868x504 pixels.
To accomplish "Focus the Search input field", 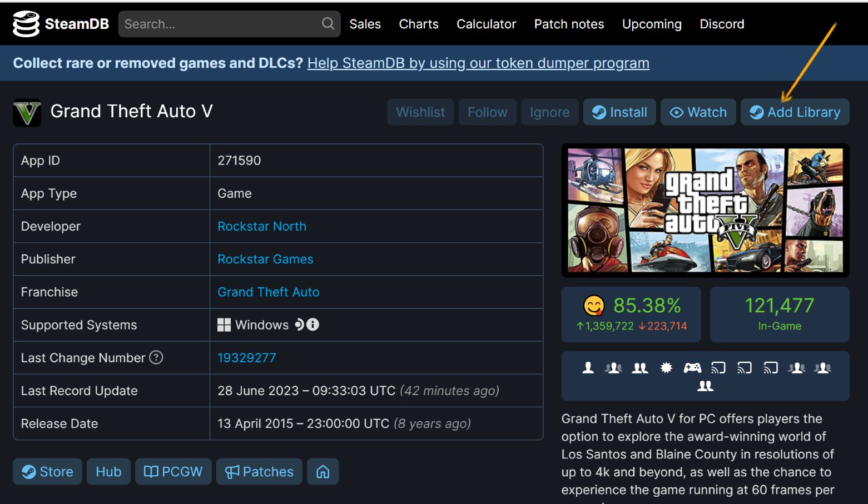I will [220, 24].
